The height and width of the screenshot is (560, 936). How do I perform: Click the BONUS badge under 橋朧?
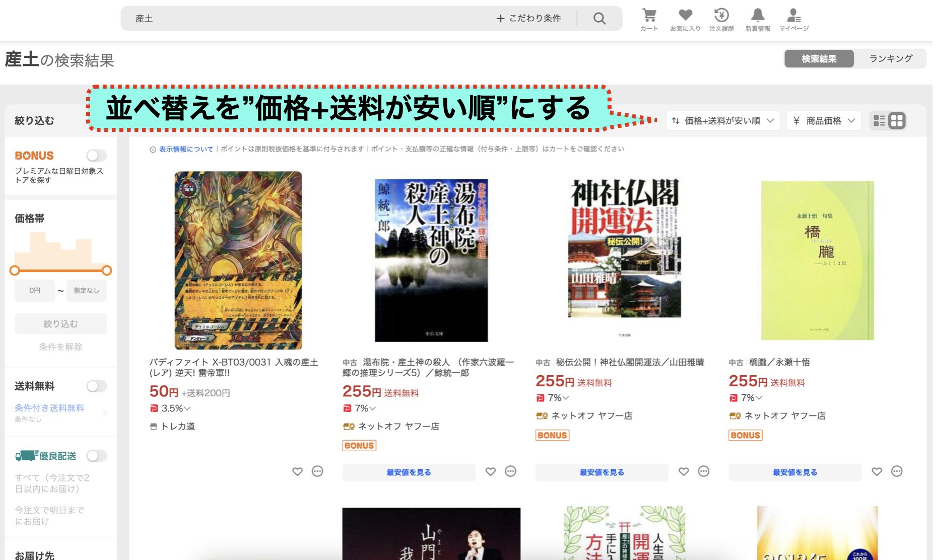[x=746, y=435]
